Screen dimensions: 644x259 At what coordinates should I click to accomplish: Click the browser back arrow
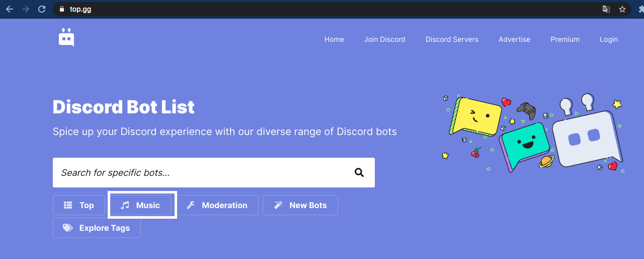[10, 9]
